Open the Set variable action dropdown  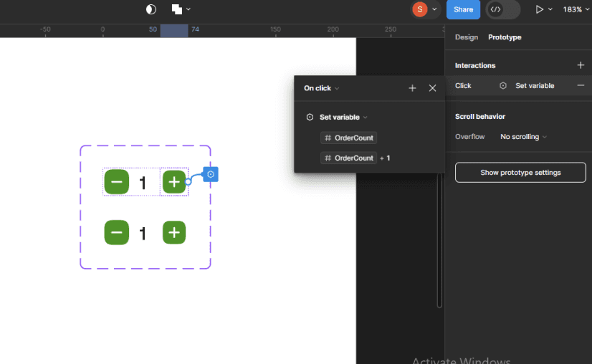pos(343,117)
